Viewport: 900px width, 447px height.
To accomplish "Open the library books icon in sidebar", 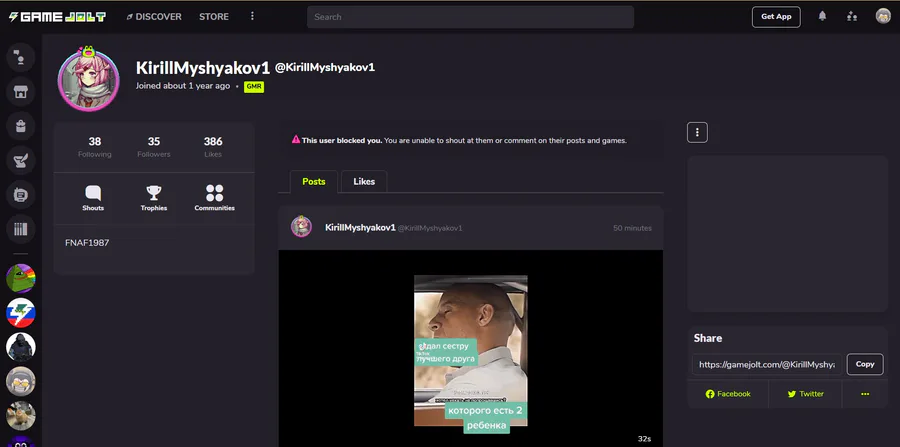I will (x=21, y=230).
